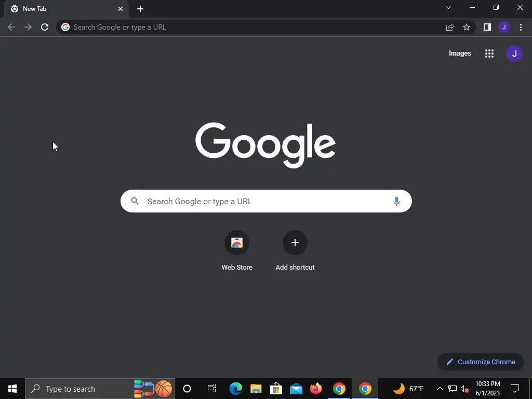Image resolution: width=532 pixels, height=399 pixels.
Task: Open Cortana circle icon on taskbar
Action: pyautogui.click(x=187, y=389)
